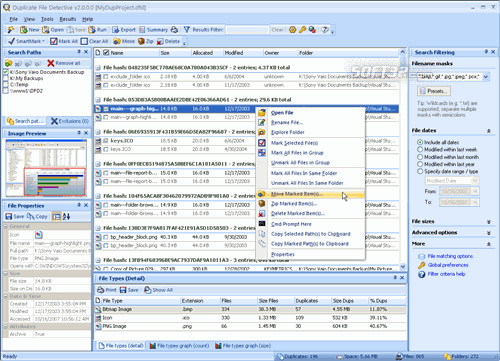The width and height of the screenshot is (500, 361).
Task: Click the Move toolbar button
Action: [124, 41]
